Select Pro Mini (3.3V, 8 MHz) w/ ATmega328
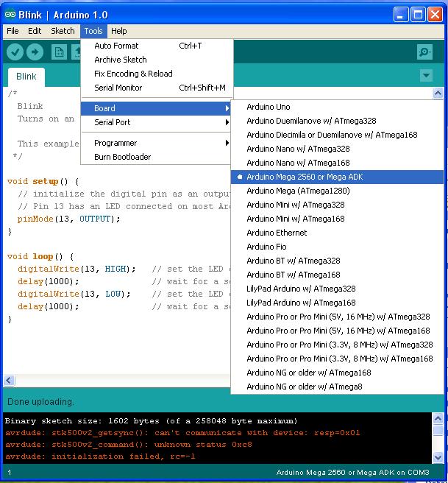This screenshot has width=448, height=483. point(337,345)
